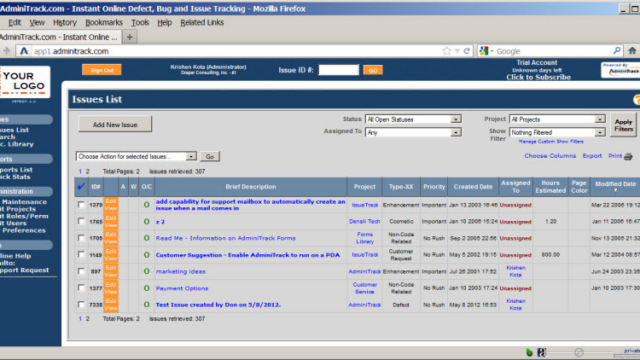
Task: Click the Edit View button for issue 1765
Action: coord(111,221)
